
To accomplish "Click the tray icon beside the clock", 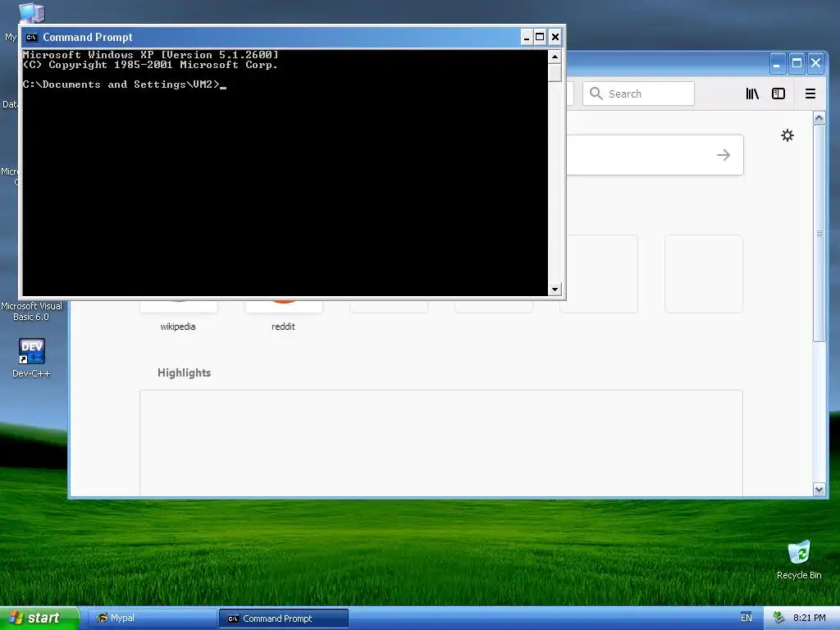I will point(779,618).
